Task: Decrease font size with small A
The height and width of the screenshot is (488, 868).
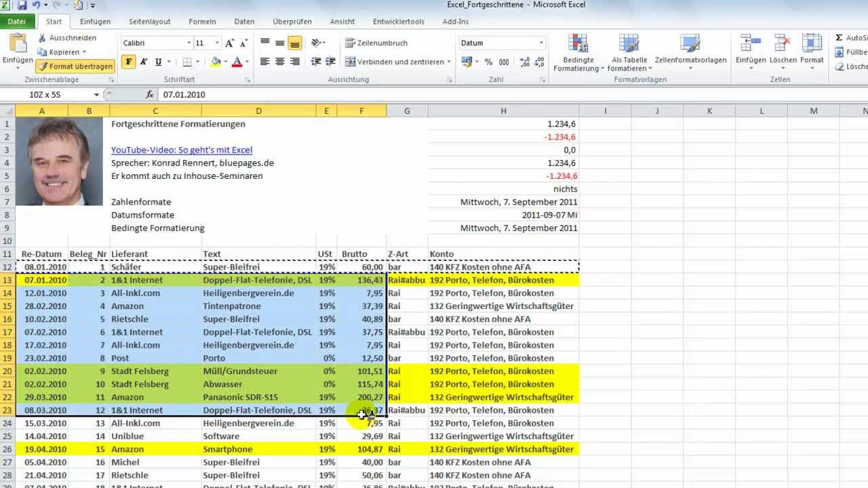Action: [x=244, y=43]
